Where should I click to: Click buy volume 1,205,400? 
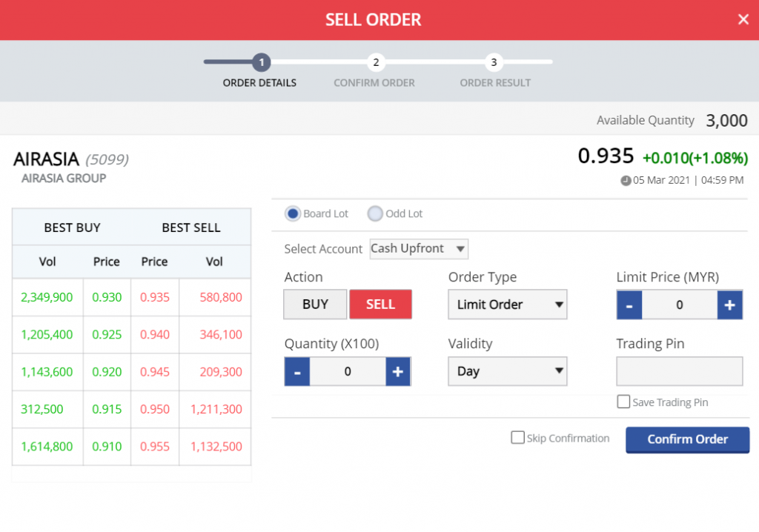[47, 334]
